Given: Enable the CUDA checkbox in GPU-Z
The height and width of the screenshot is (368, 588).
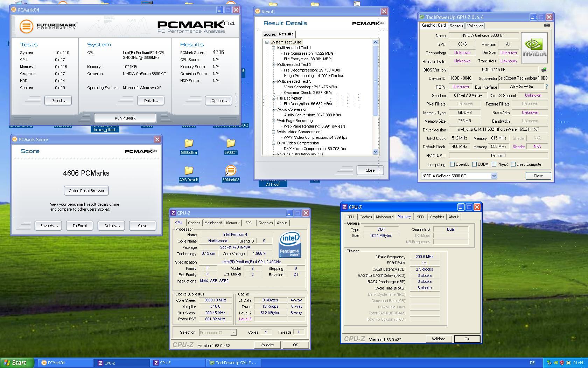Looking at the screenshot, I should [474, 164].
